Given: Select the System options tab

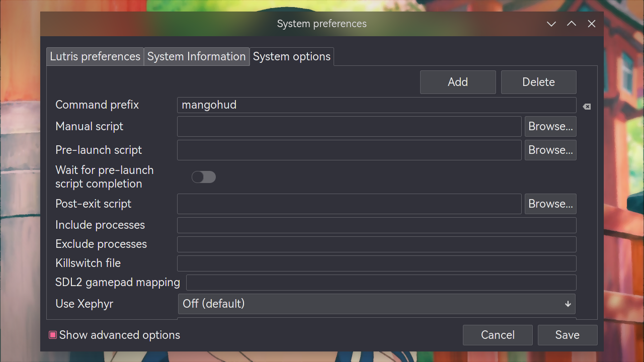Looking at the screenshot, I should coord(291,56).
